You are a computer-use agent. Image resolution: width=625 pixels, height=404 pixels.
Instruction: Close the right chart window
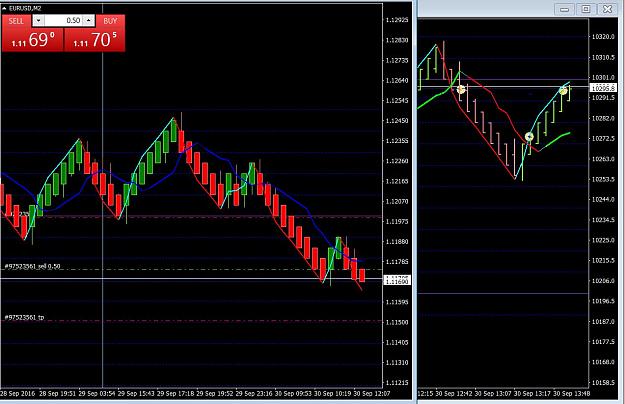pos(607,9)
